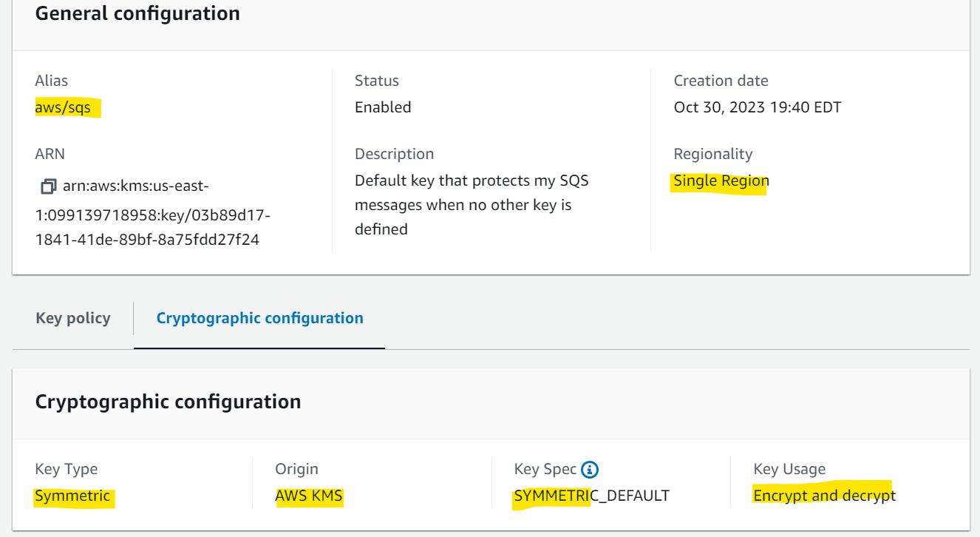
Task: Click the AWS KMS origin value
Action: 309,496
